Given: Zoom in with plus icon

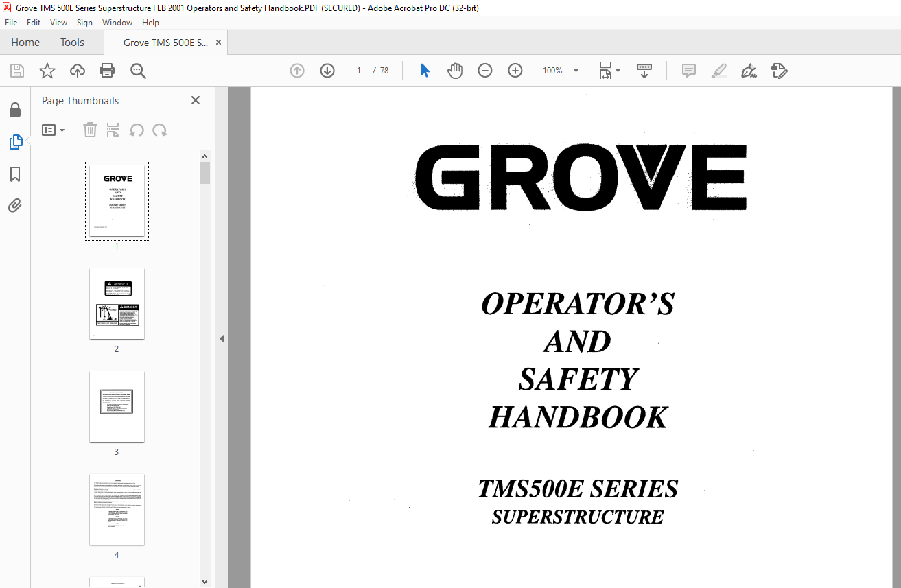Looking at the screenshot, I should [515, 71].
